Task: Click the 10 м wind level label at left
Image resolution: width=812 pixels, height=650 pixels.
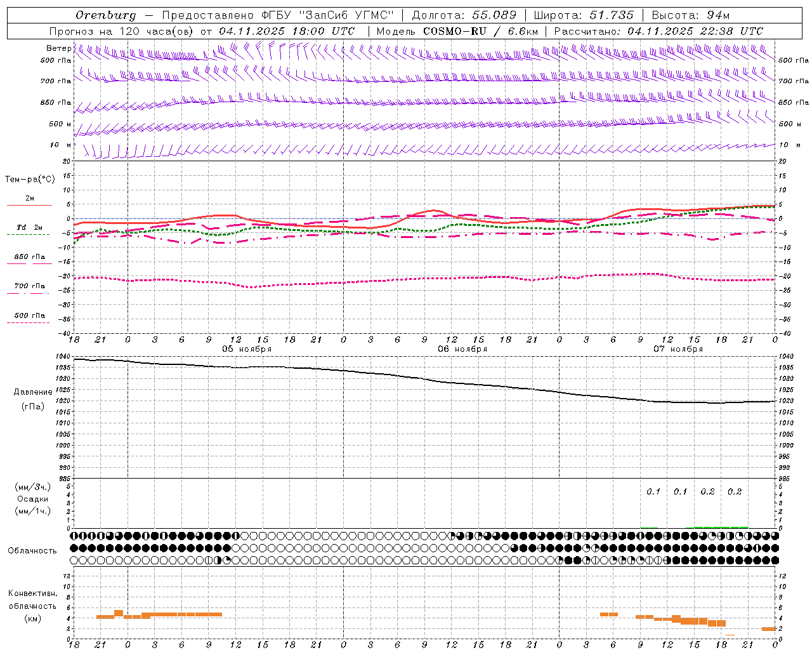Action: point(60,145)
